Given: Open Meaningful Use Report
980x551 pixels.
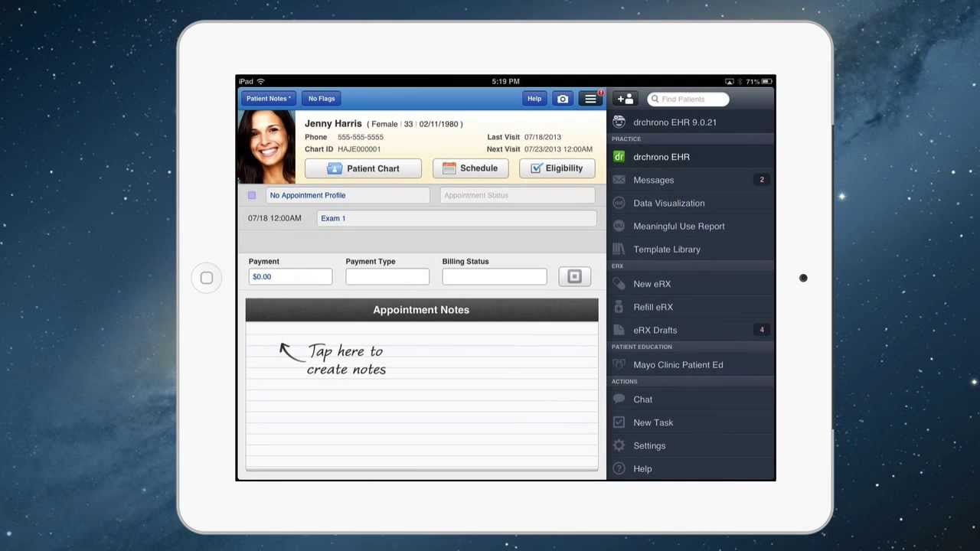Looking at the screenshot, I should [x=691, y=226].
